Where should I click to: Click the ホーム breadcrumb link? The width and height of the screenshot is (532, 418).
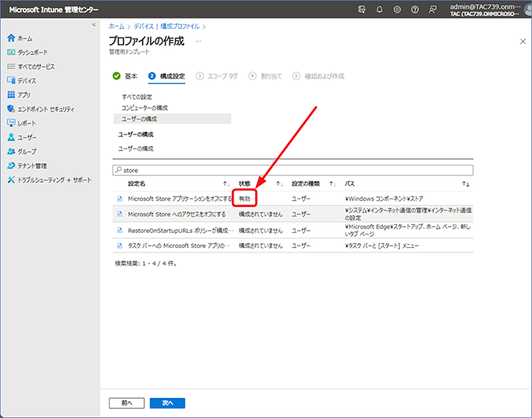(x=116, y=26)
